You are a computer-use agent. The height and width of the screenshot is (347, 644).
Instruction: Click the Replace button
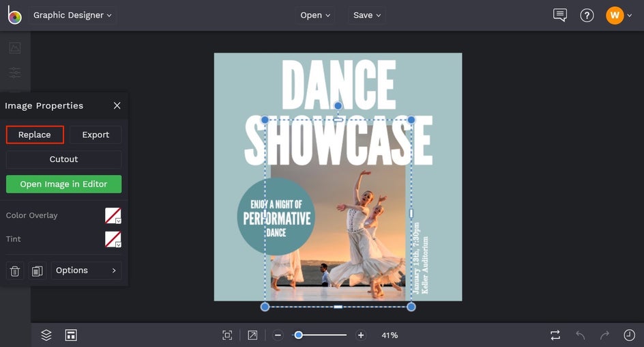(x=35, y=135)
